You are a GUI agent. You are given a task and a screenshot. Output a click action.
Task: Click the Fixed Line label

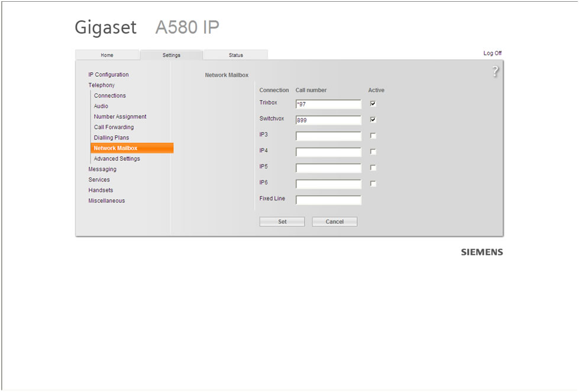[x=272, y=198]
